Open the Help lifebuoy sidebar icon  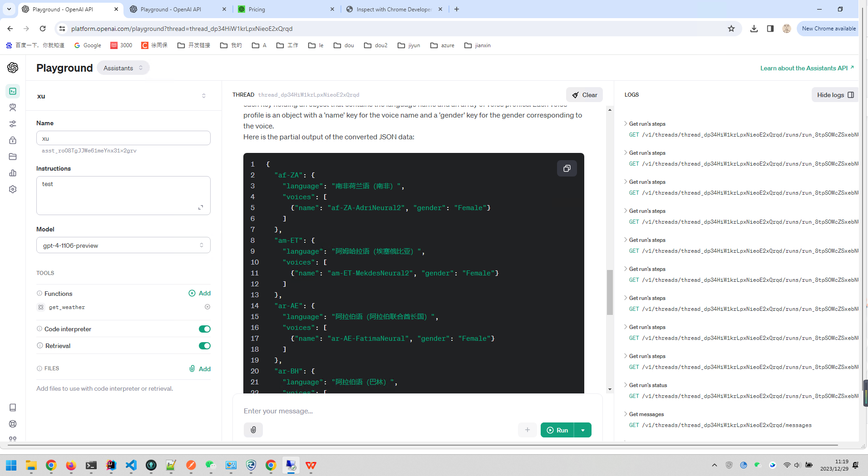[13, 424]
